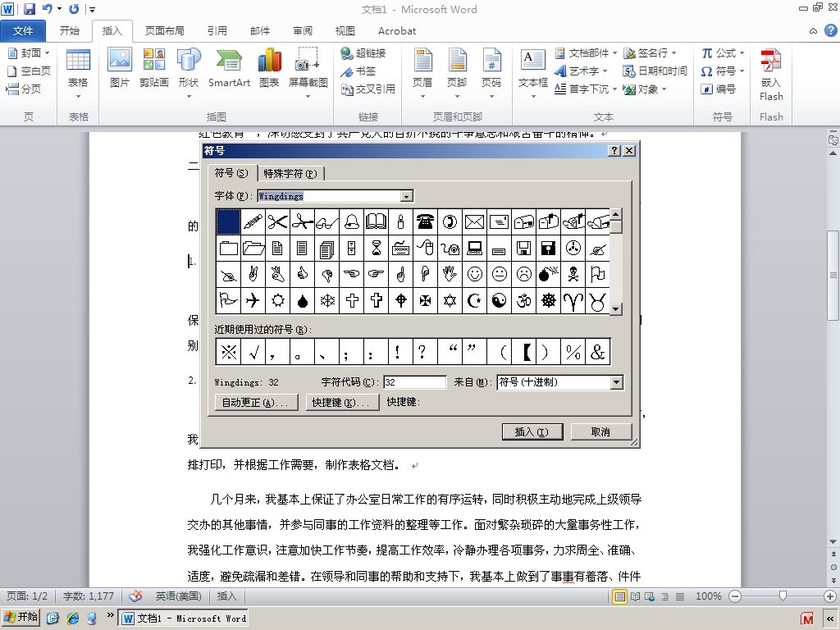Insert a Text Box (文本框)

533,73
